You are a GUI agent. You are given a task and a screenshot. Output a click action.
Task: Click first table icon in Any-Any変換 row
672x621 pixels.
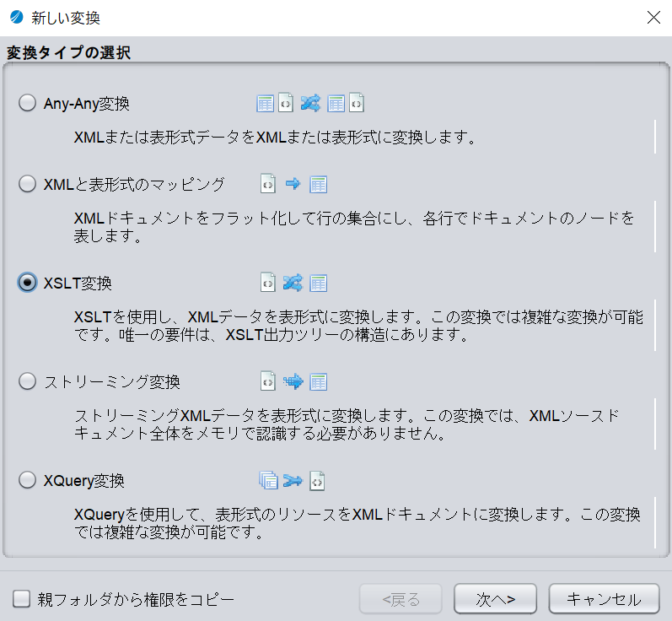[x=265, y=103]
